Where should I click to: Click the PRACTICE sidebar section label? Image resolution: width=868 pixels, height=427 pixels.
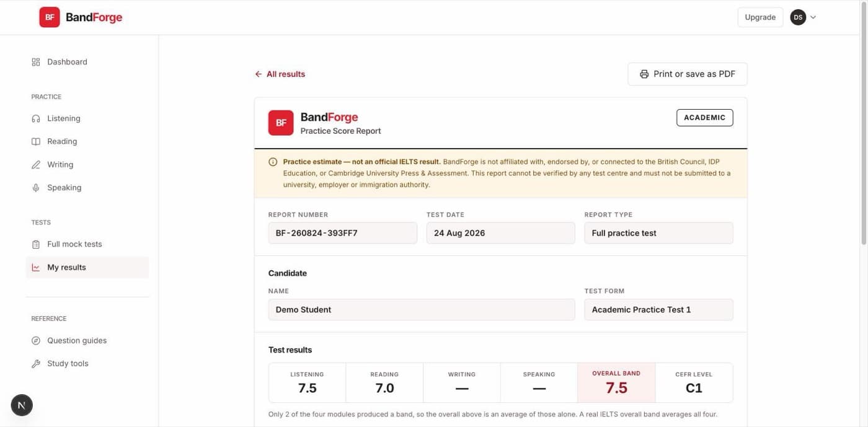click(x=46, y=97)
